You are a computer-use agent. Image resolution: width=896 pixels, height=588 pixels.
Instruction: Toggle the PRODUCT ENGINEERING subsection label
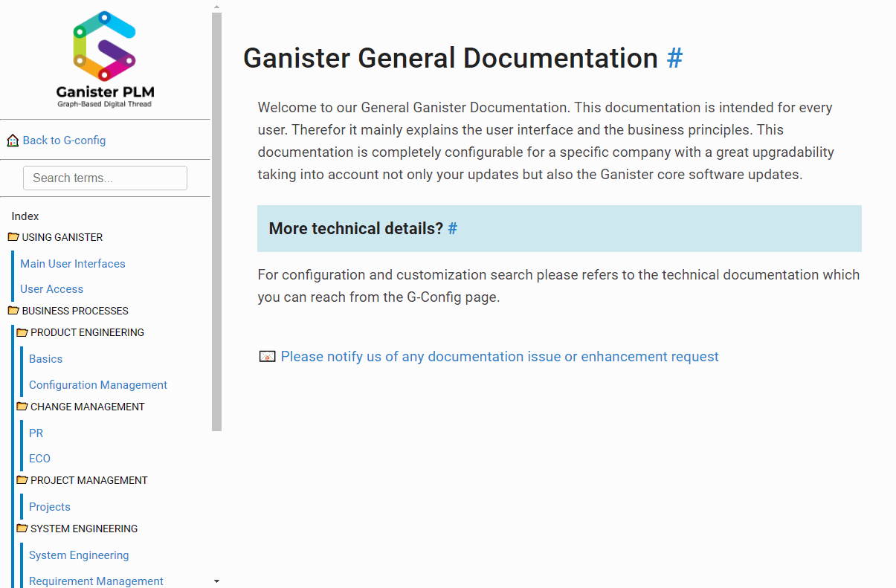click(88, 332)
